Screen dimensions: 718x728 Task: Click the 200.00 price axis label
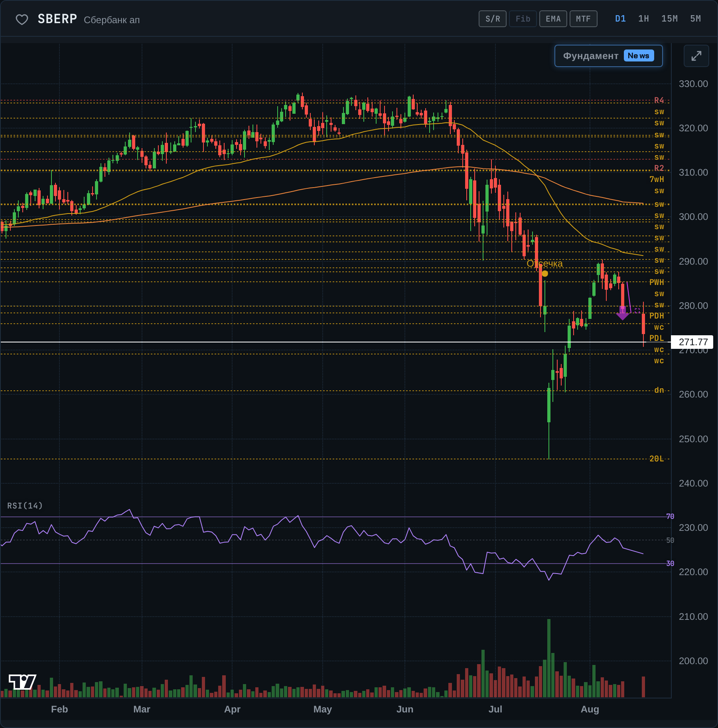(693, 661)
